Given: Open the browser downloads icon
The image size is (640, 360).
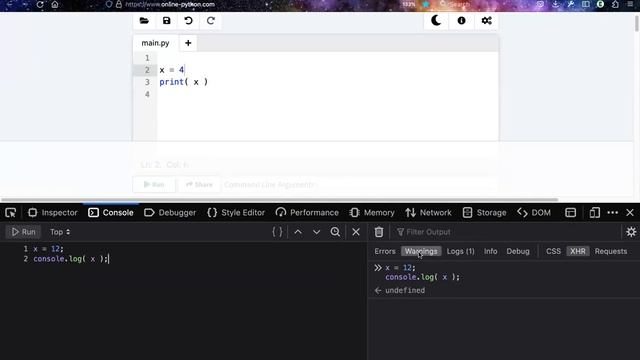Looking at the screenshot, I should [556, 4].
